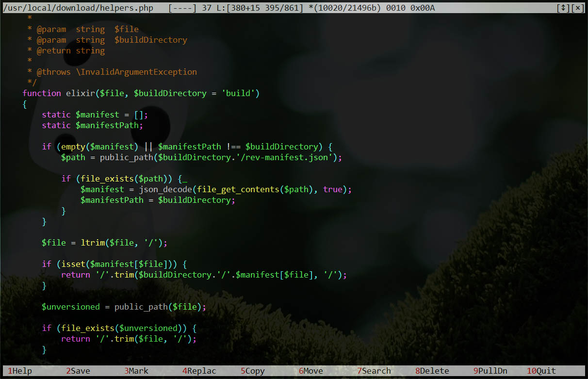This screenshot has width=588, height=379.
Task: Click the '@param string $file' comment
Action: pyautogui.click(x=88, y=29)
